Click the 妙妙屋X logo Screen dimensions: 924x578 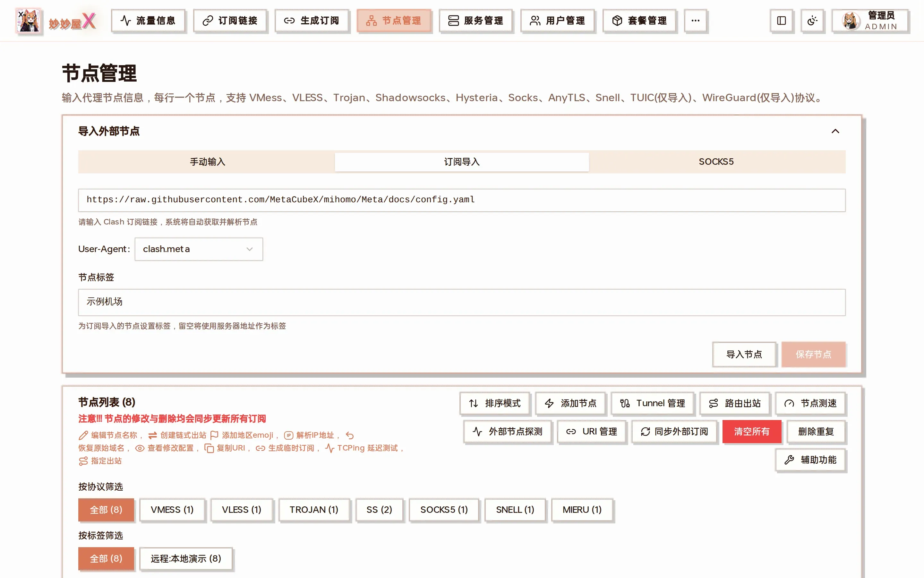pyautogui.click(x=56, y=21)
